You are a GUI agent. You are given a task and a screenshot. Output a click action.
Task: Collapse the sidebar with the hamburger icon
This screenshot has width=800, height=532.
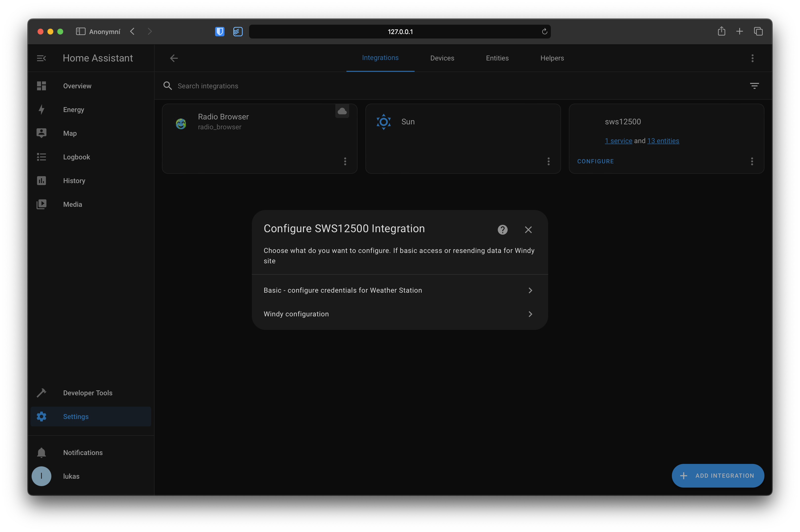click(x=41, y=58)
